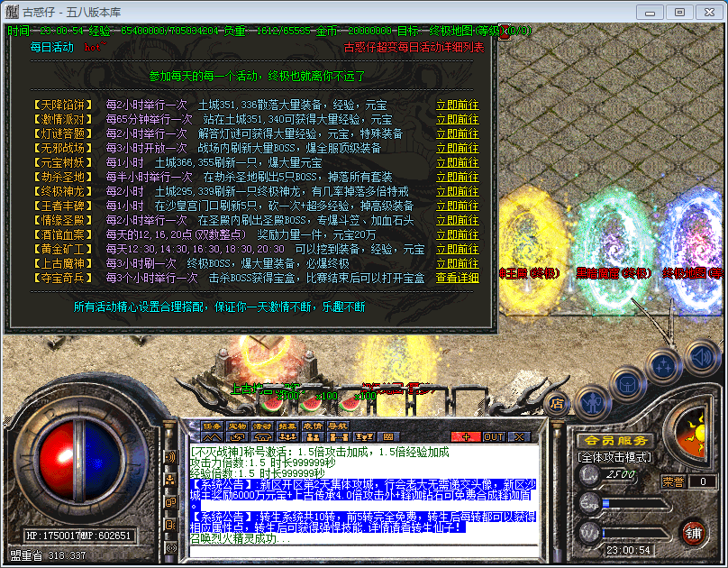Close the daily activity panel red X
The image size is (728, 568).
point(505,32)
